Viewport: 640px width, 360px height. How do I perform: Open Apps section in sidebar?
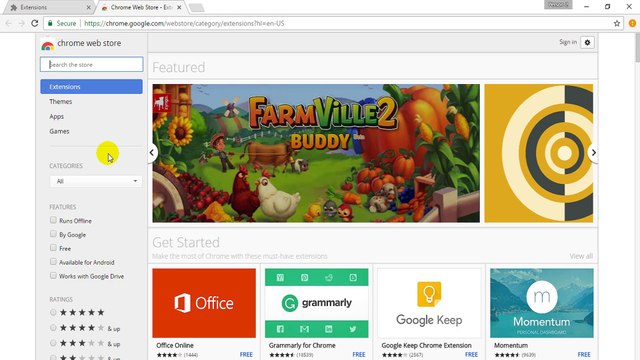pos(56,116)
